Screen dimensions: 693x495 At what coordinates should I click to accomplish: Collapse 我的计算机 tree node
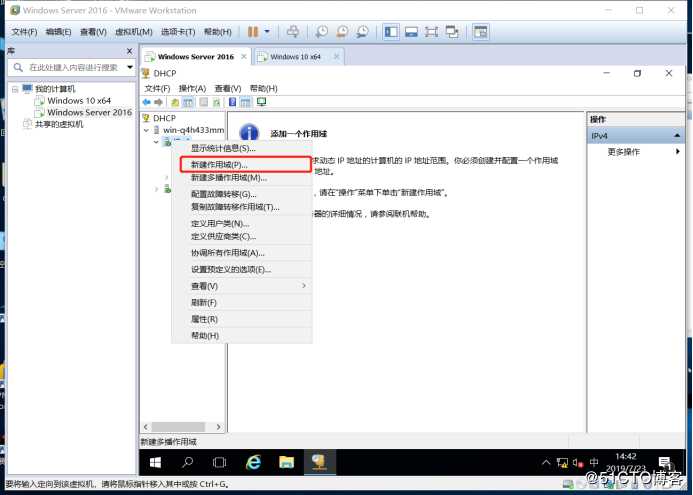click(x=15, y=89)
